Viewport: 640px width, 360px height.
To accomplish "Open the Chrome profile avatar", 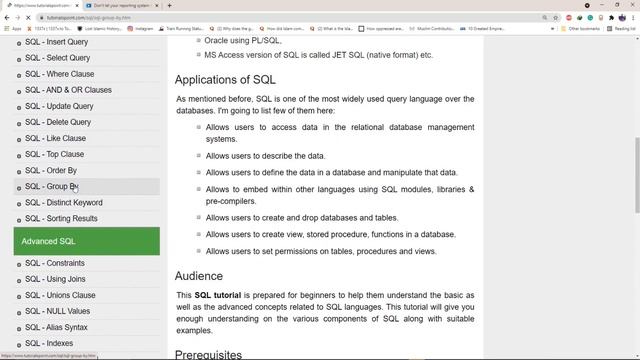I will pos(622,18).
